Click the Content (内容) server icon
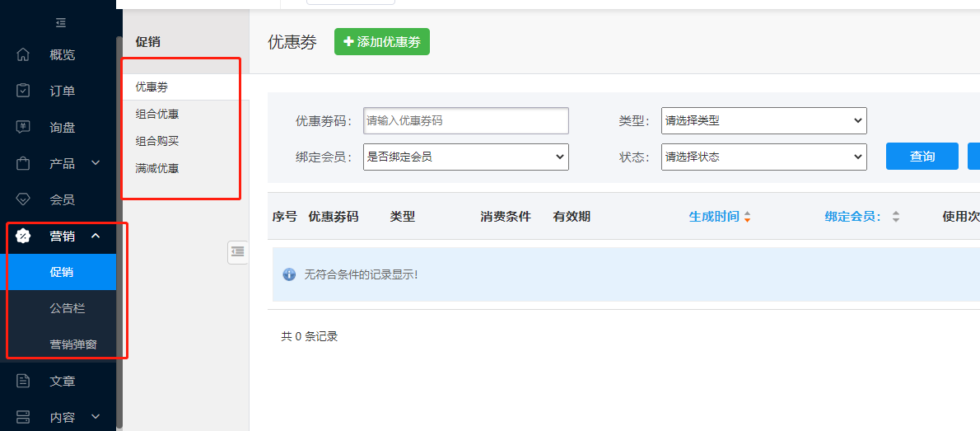Image resolution: width=980 pixels, height=431 pixels. 23,417
